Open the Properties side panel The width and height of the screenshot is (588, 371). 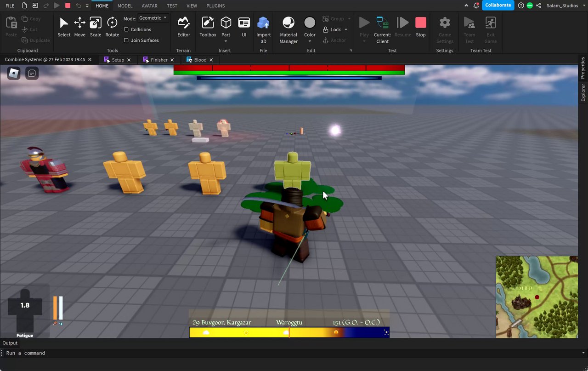pos(583,68)
